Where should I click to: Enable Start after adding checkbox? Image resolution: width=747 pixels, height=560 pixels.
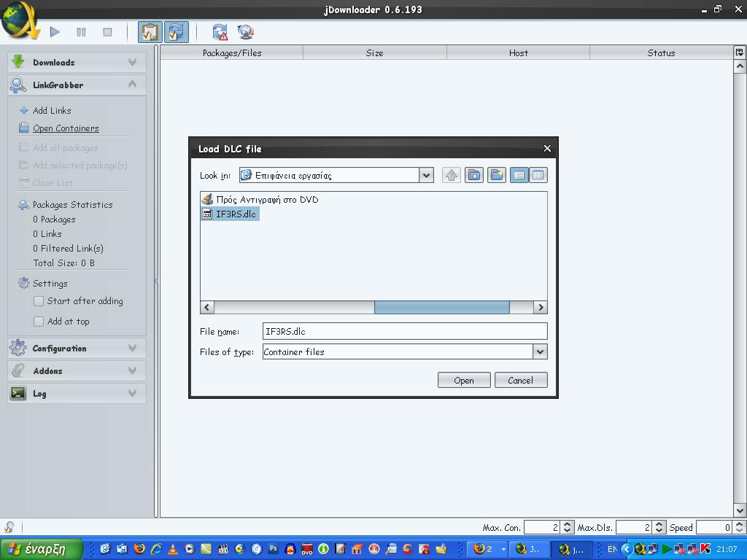[39, 301]
